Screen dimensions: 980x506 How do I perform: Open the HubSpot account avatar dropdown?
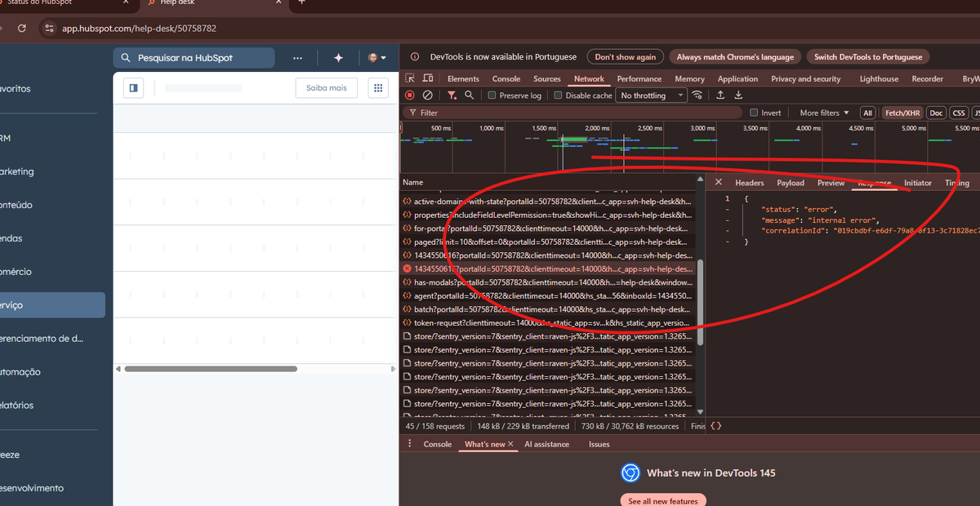tap(376, 58)
